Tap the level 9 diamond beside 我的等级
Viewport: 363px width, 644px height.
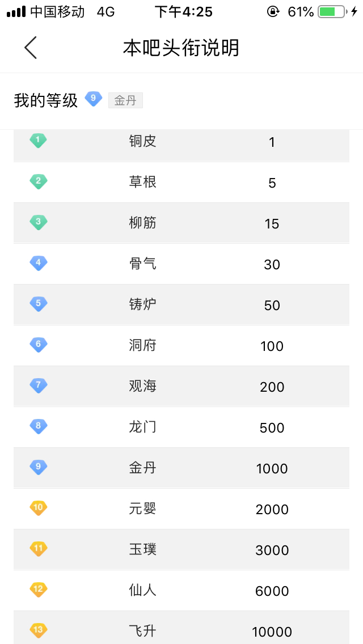pos(93,99)
